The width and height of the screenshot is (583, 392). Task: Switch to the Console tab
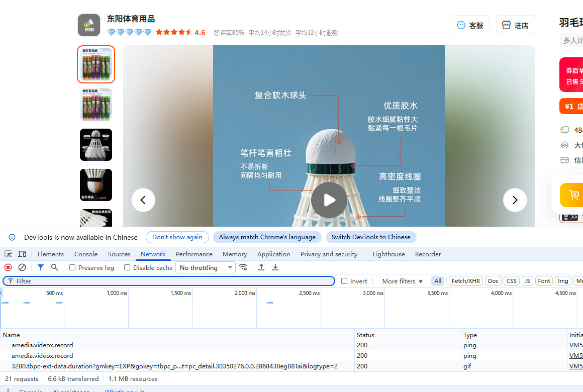(86, 254)
